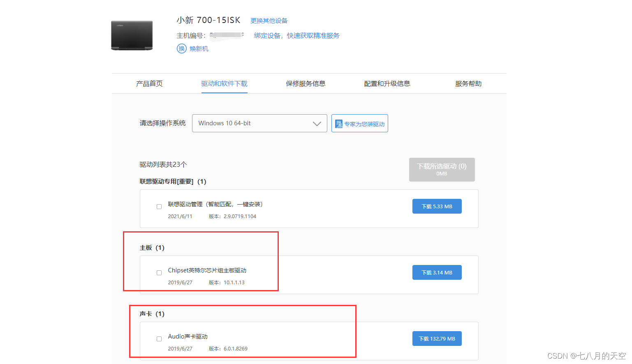Click the 驱动列表共23个 text
Viewport: 632px width, 364px height.
tap(163, 164)
